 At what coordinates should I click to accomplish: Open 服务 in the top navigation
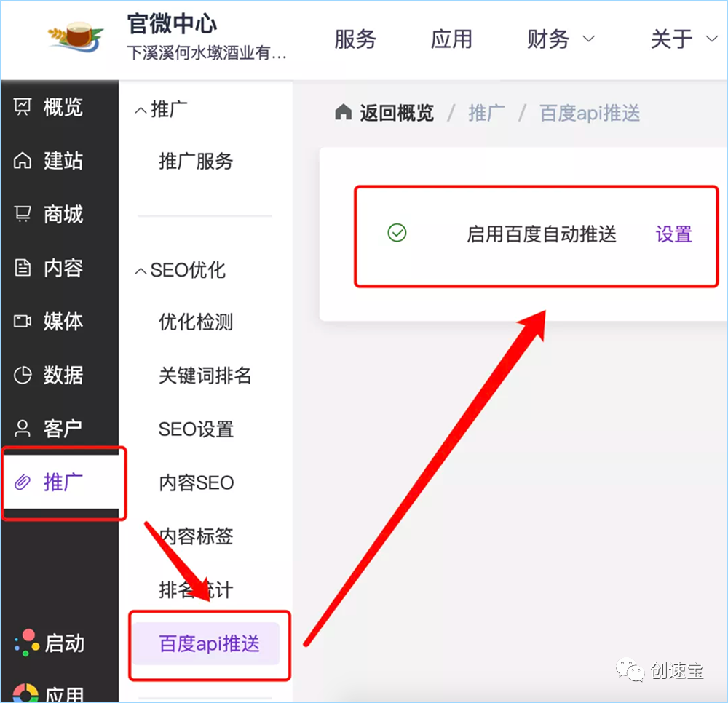point(355,39)
